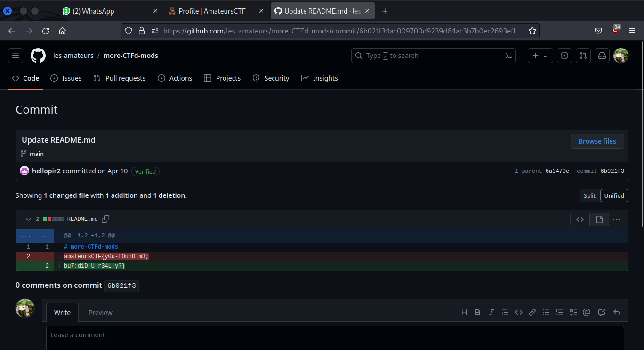Open a new browser tab
Viewport: 644px width, 350px height.
tap(385, 11)
